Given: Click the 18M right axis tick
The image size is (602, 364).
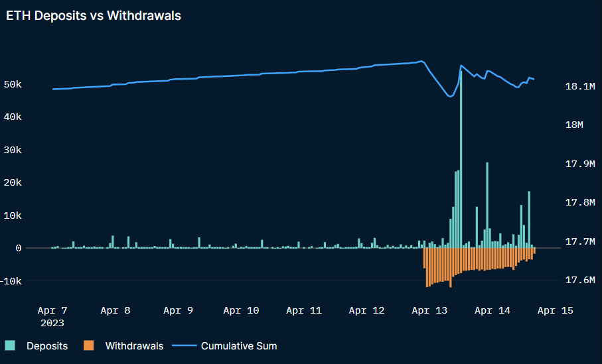Looking at the screenshot, I should click(574, 125).
